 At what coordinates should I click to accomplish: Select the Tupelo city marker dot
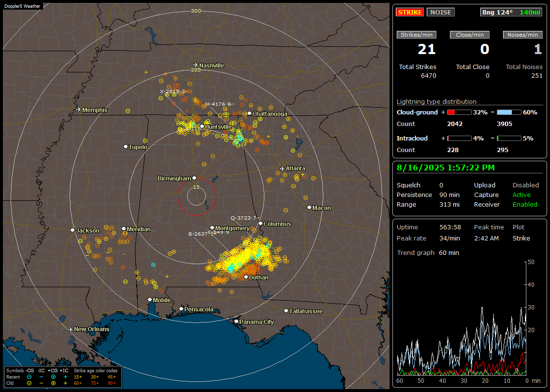click(126, 146)
